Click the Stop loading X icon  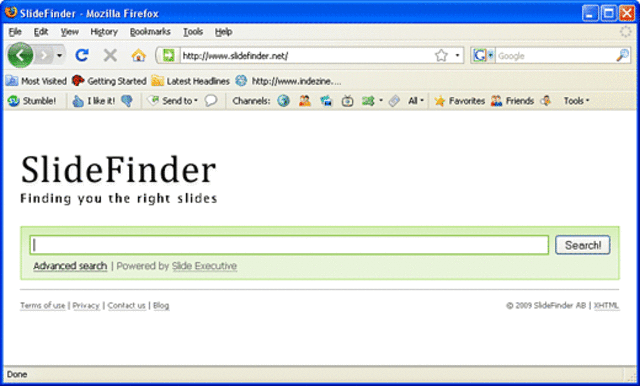[110, 55]
